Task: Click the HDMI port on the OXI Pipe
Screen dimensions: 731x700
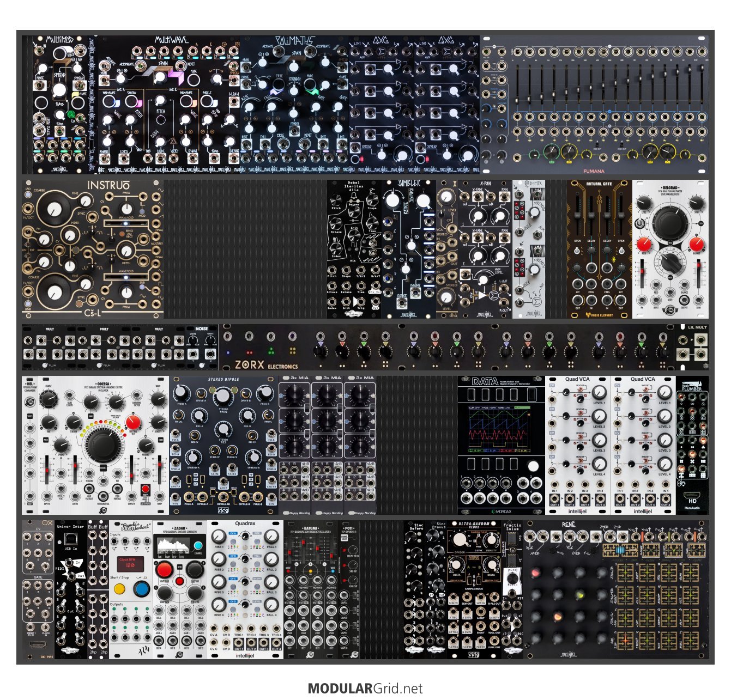Action: 38,645
